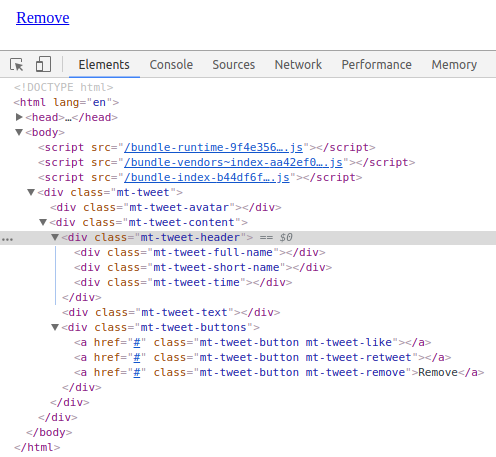Open the bundle-vendors~index script link
This screenshot has width=496, height=457.
coord(233,162)
